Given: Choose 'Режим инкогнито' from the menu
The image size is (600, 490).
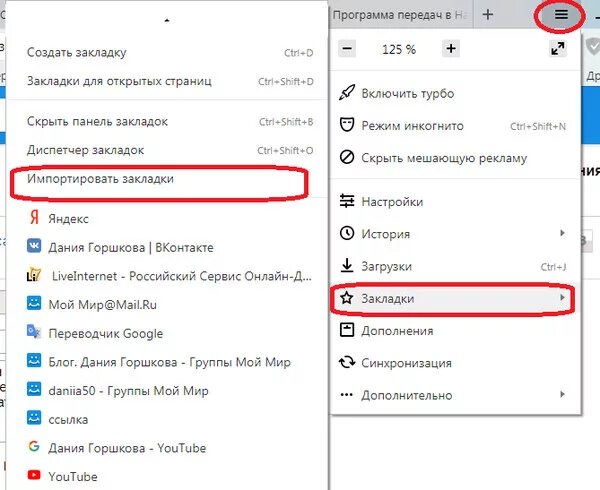Looking at the screenshot, I should [x=455, y=125].
